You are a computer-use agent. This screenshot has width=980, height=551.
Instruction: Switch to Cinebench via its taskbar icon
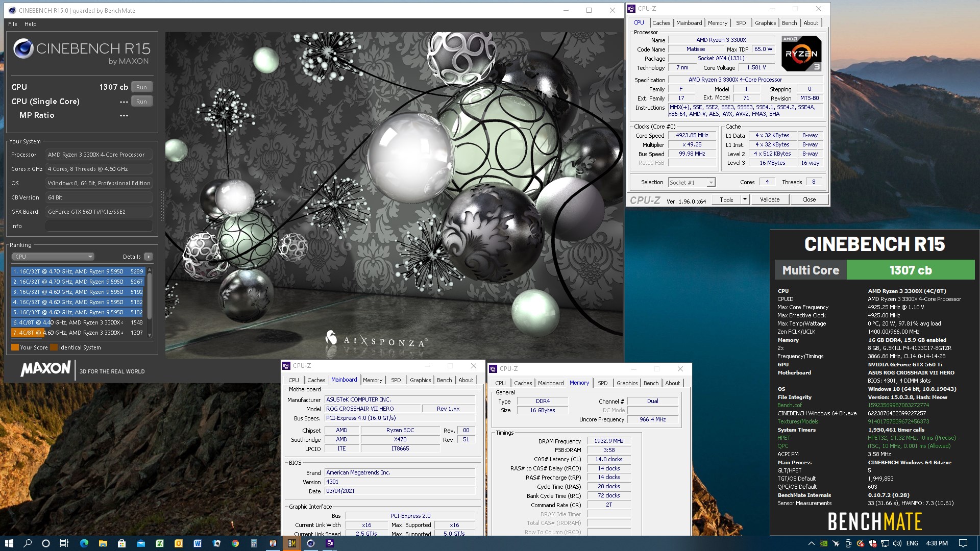(x=310, y=543)
